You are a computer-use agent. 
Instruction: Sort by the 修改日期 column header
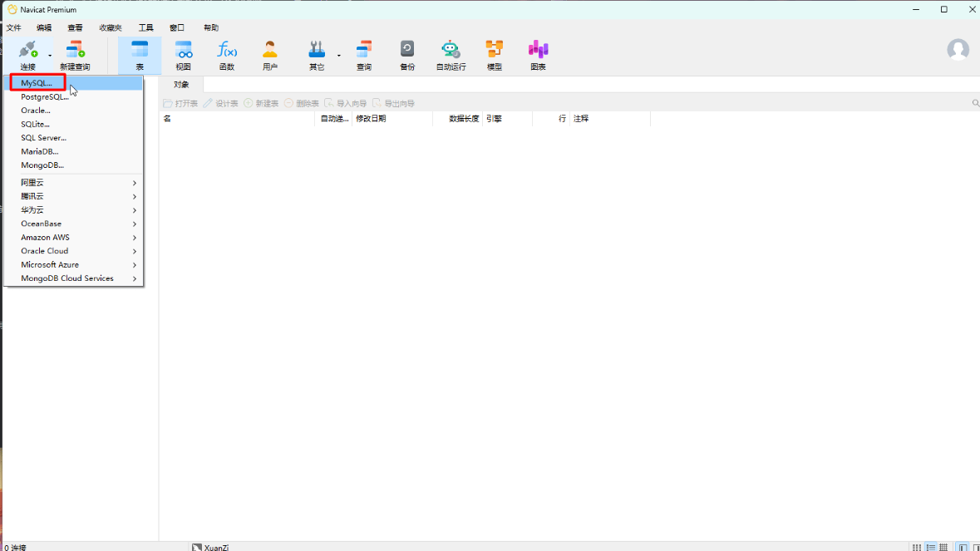(392, 119)
